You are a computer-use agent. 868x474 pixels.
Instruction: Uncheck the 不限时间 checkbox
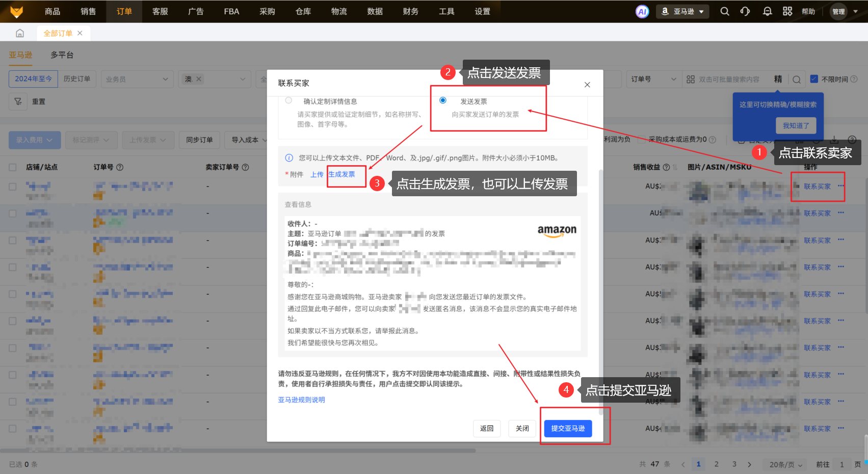pos(814,79)
